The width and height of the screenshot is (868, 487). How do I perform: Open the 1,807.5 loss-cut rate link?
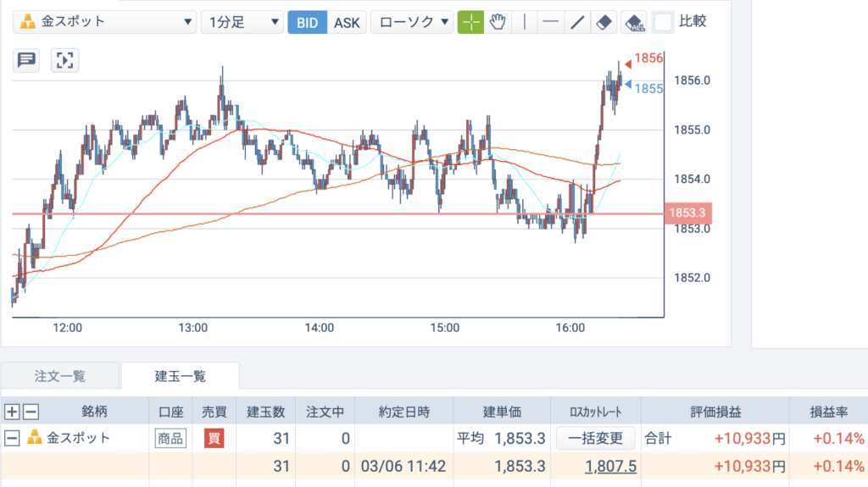coord(610,466)
